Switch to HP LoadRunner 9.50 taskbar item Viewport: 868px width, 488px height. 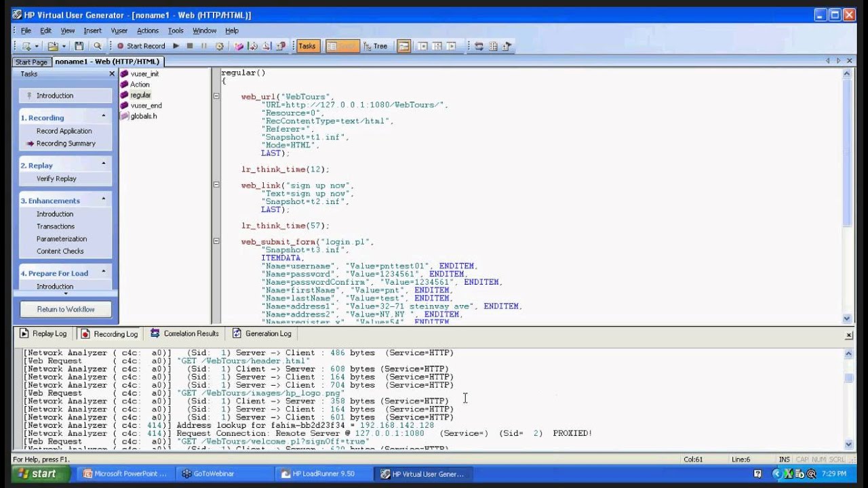(x=324, y=474)
